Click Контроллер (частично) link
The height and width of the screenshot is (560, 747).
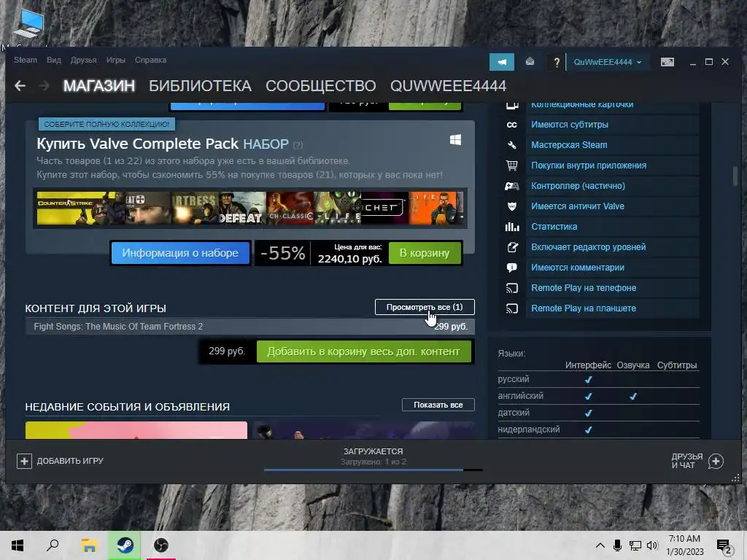(x=578, y=186)
